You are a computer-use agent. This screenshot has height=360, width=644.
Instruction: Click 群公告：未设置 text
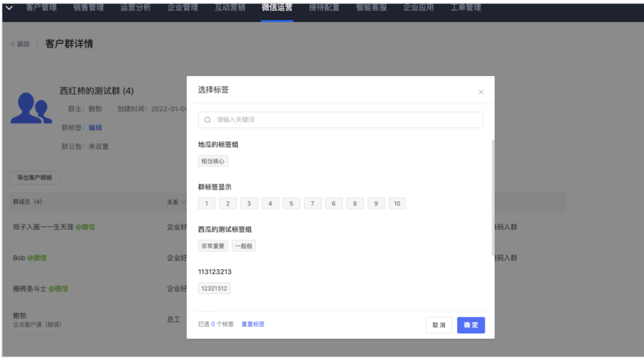pos(85,146)
